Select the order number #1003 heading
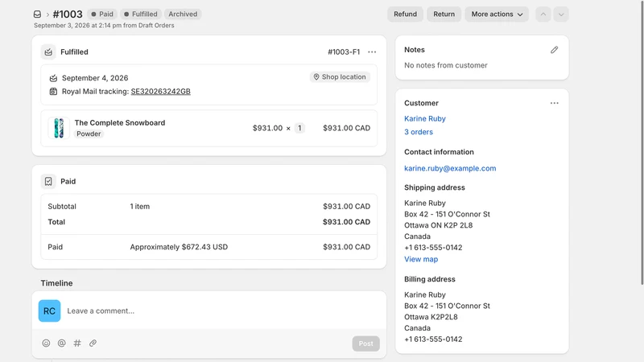The image size is (644, 362). 68,14
